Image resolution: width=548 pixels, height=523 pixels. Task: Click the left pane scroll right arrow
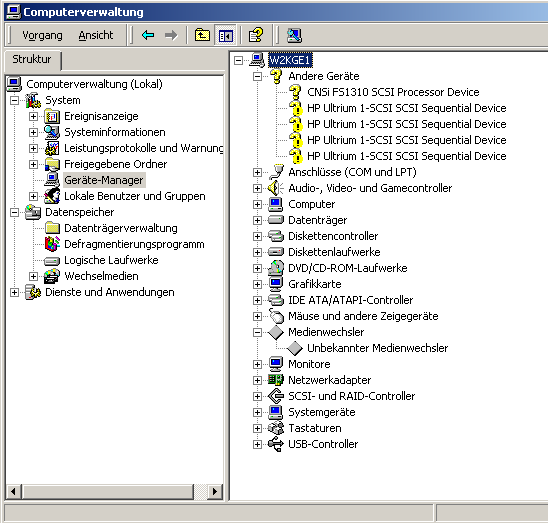(x=215, y=492)
